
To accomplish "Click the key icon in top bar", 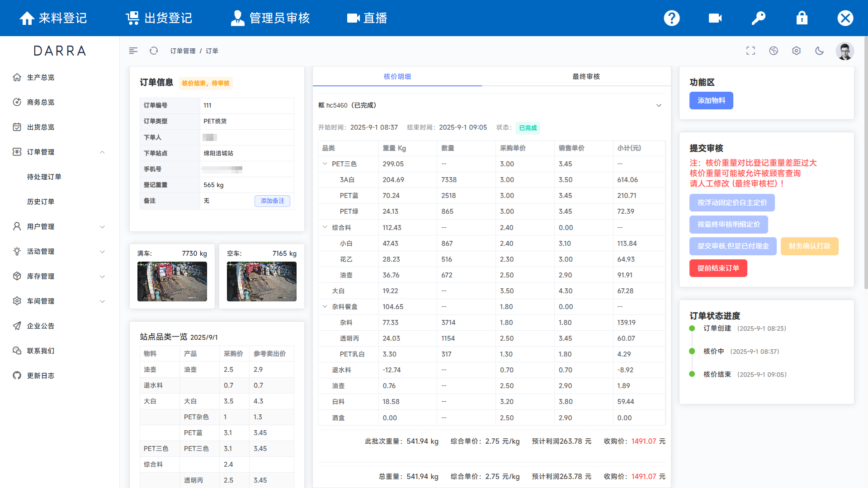I will pyautogui.click(x=758, y=18).
